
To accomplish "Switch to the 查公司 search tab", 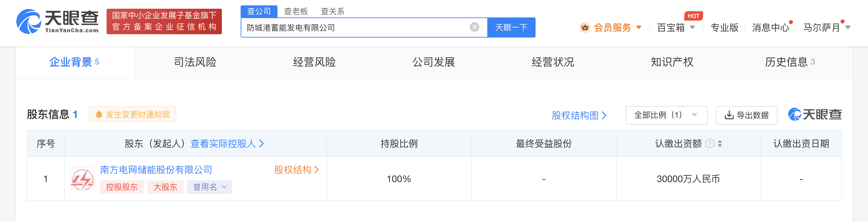I will coord(259,11).
